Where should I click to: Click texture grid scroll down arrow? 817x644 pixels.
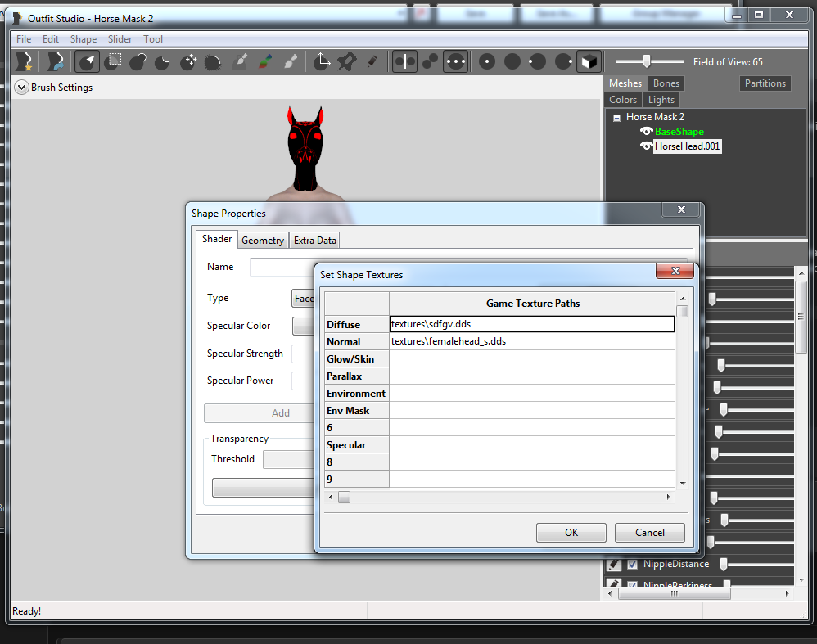click(x=682, y=484)
